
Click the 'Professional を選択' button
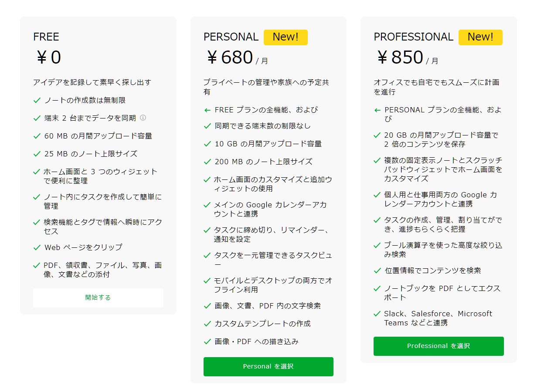click(x=439, y=346)
